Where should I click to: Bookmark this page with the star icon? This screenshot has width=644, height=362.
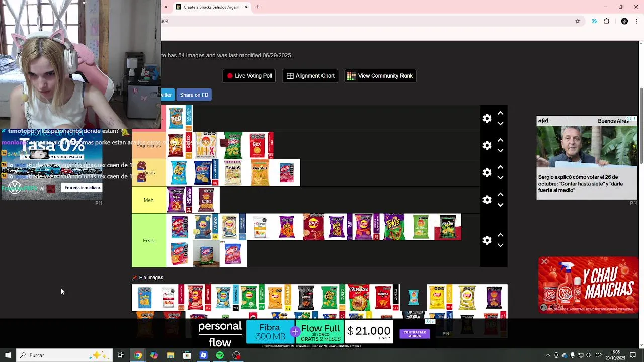point(578,21)
